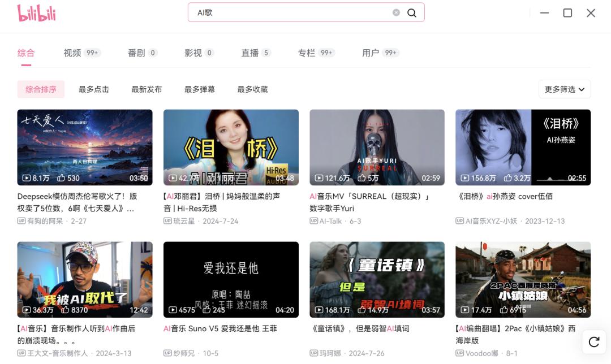The image size is (611, 364).
Task: Click play-count icon showing 36.3万
Action: (x=27, y=310)
